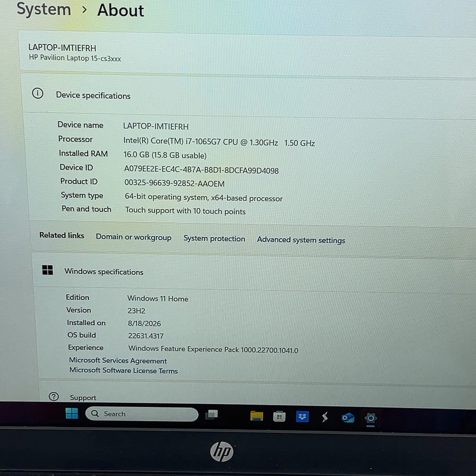Click the Windows logo beside Windows specifications

(x=48, y=270)
